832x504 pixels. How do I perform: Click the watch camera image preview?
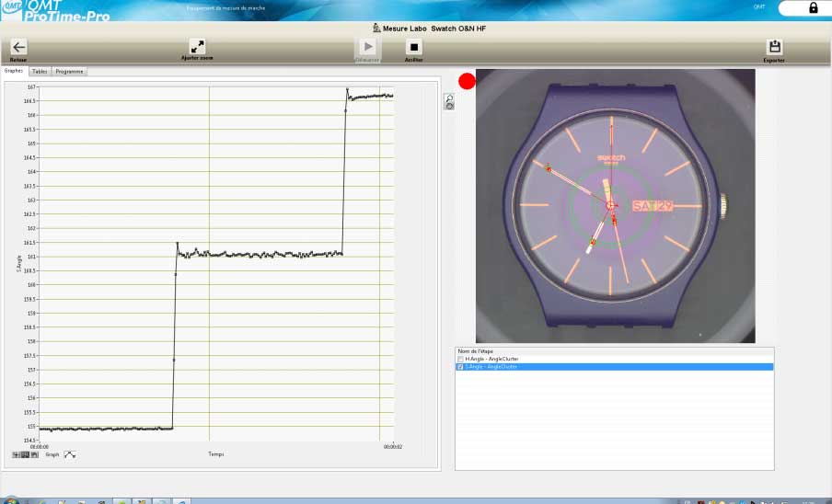click(x=615, y=206)
